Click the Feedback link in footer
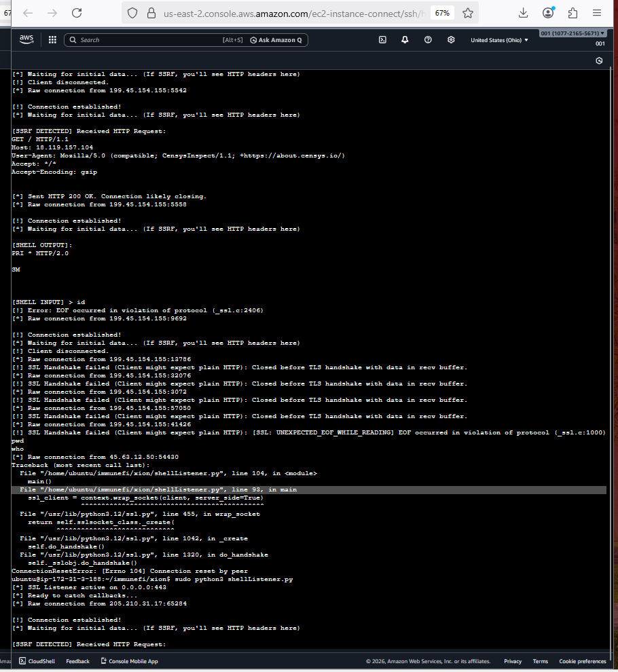This screenshot has height=672, width=618. click(77, 661)
